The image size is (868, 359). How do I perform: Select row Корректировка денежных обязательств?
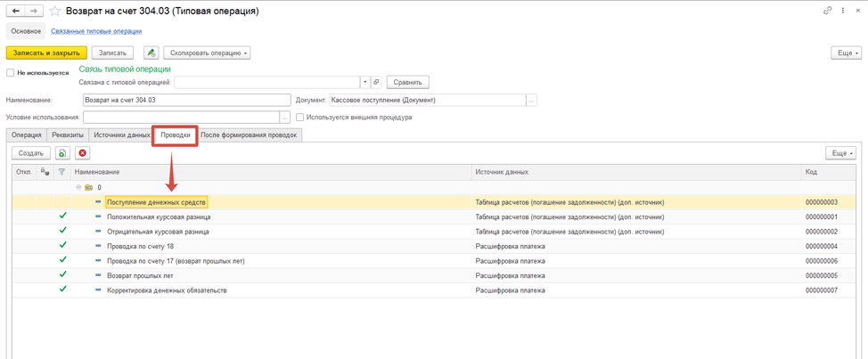click(435, 290)
